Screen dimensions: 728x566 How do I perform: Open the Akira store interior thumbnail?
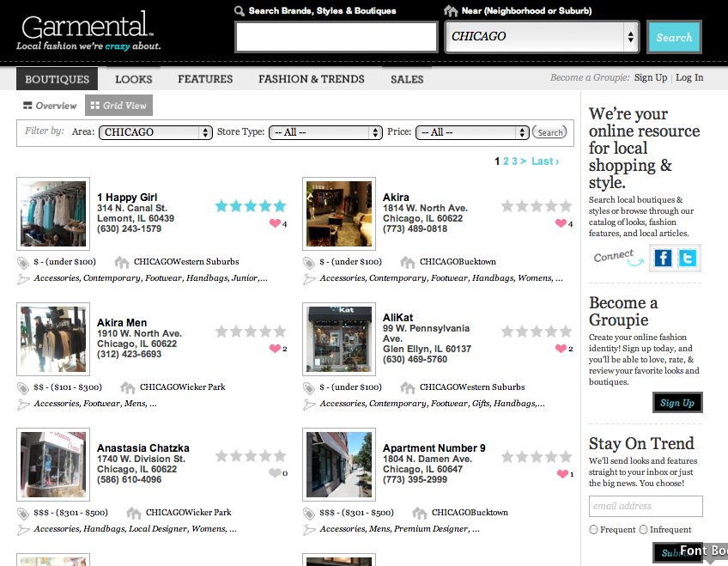339,214
